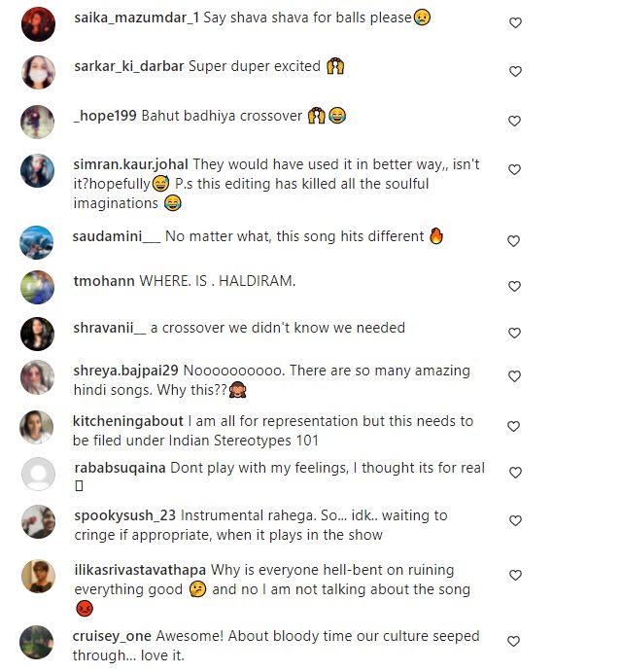Open rababsuqaina's default avatar
The image size is (622, 672).
click(38, 474)
